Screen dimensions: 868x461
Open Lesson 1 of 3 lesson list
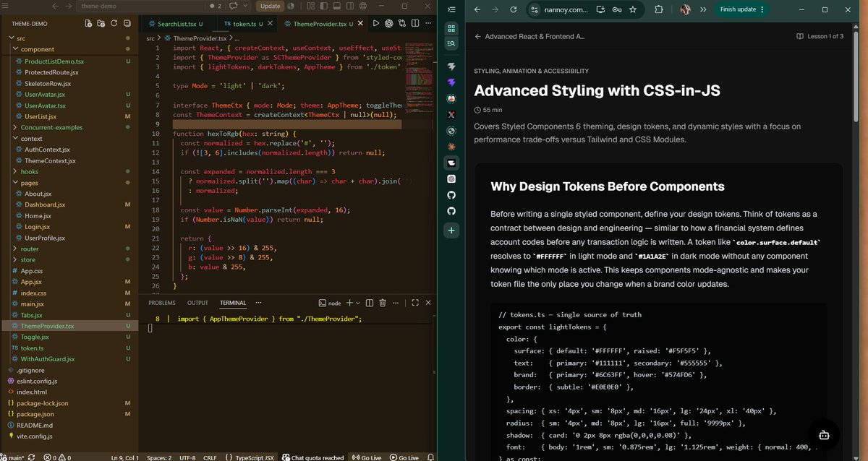click(x=820, y=36)
